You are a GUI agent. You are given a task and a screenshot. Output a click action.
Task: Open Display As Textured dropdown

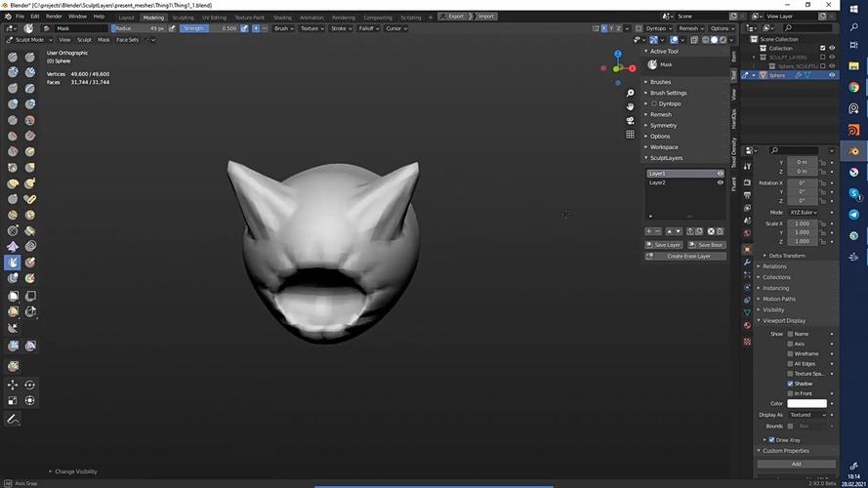pyautogui.click(x=807, y=415)
